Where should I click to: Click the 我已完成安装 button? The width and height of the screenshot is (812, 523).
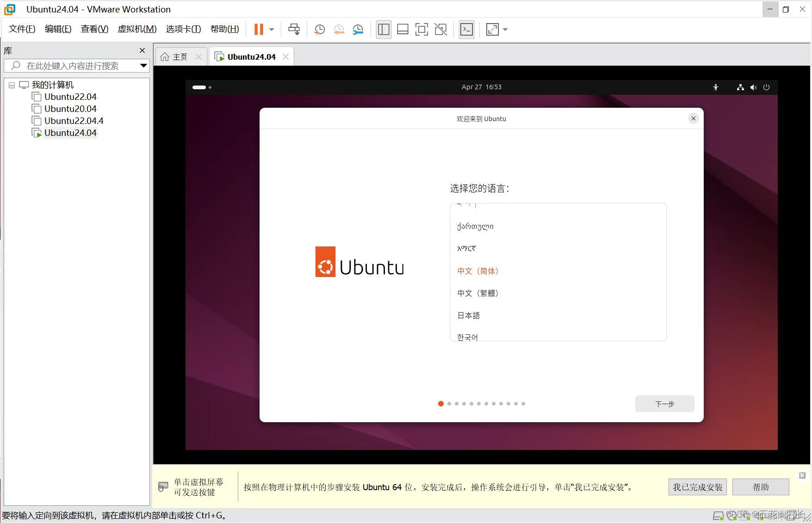(x=697, y=487)
